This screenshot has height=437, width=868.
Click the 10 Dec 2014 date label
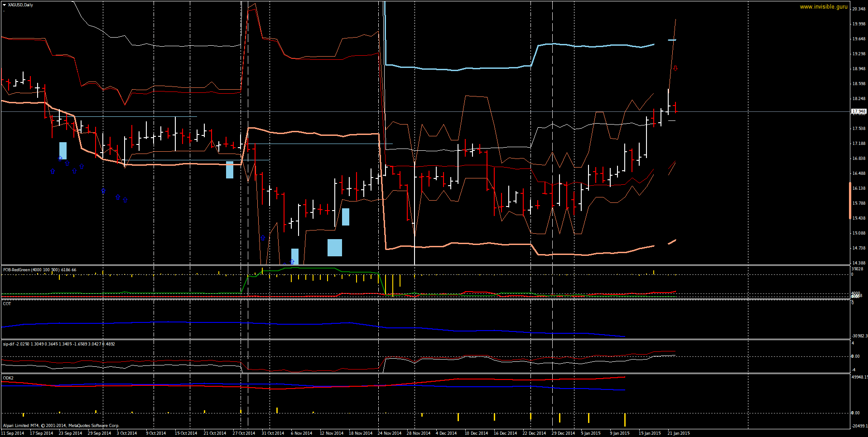(477, 433)
